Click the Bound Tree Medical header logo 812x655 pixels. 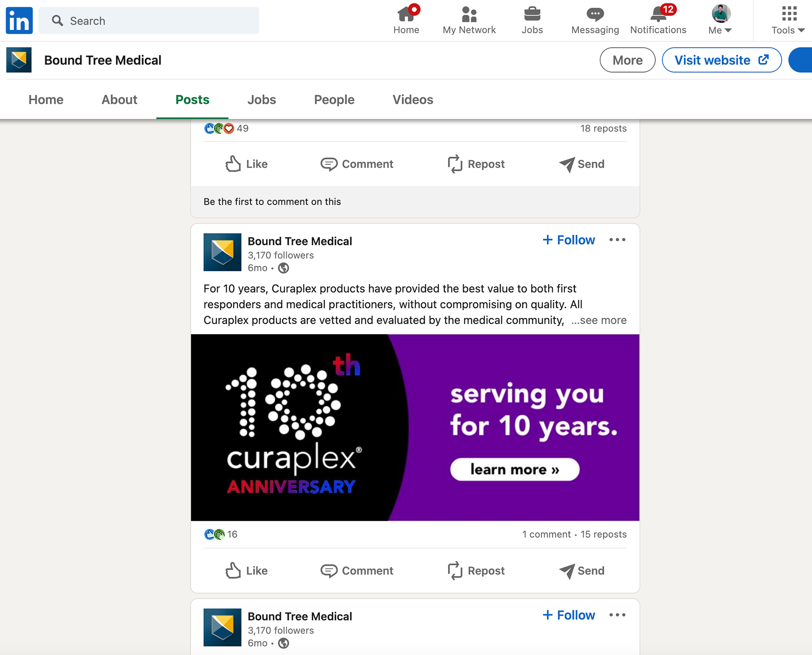point(19,60)
